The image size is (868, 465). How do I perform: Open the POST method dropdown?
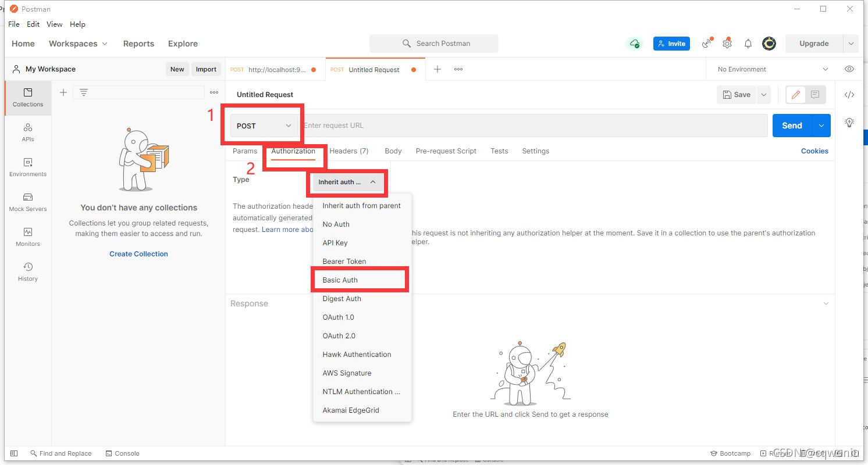[x=264, y=126]
